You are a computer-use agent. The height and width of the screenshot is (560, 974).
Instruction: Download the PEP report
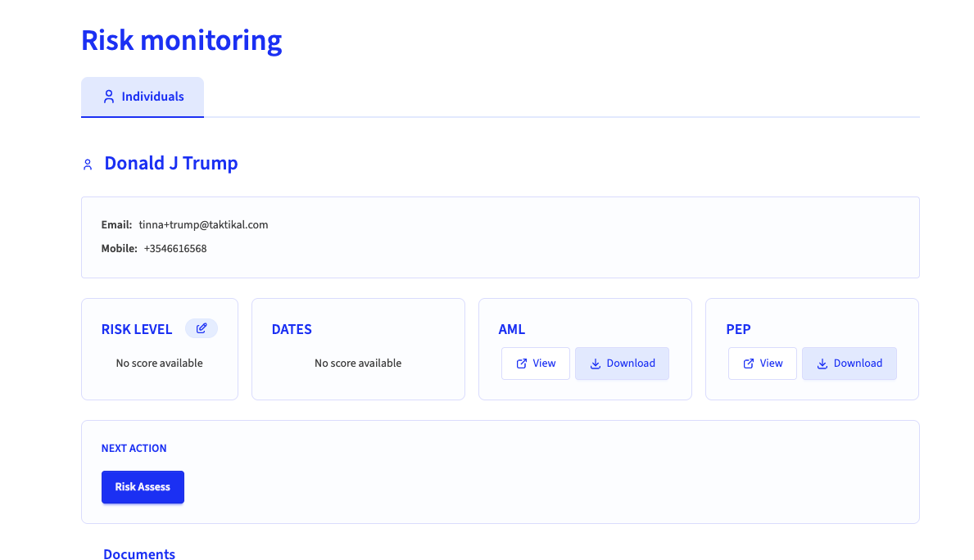click(849, 364)
